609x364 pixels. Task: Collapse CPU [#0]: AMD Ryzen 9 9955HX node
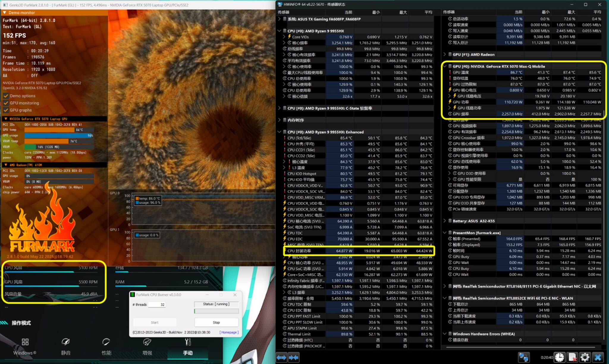pos(279,31)
